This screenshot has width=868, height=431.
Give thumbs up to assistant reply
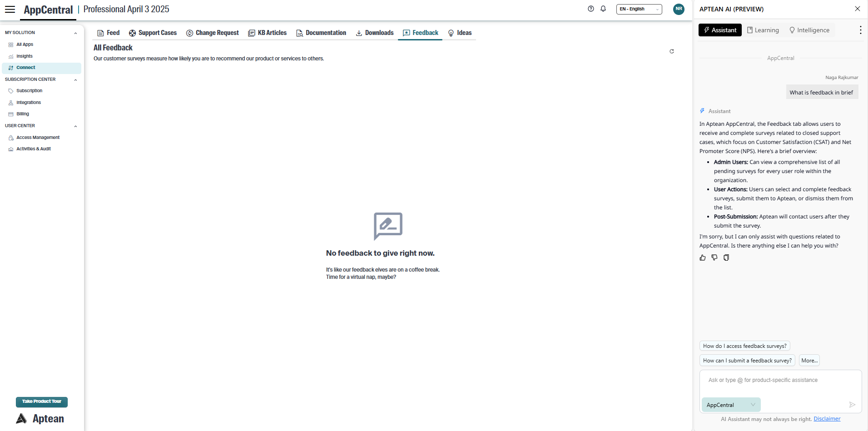(703, 258)
